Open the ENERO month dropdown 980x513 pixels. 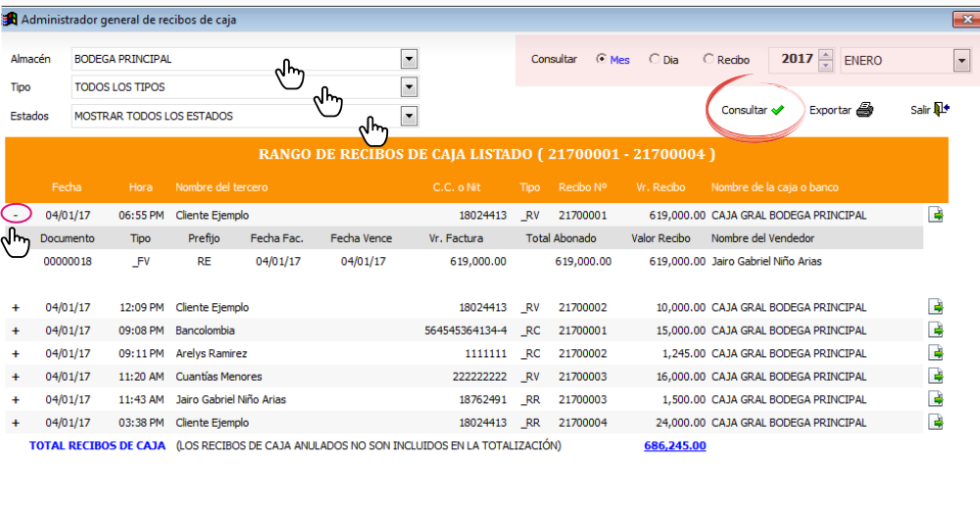pyautogui.click(x=962, y=61)
